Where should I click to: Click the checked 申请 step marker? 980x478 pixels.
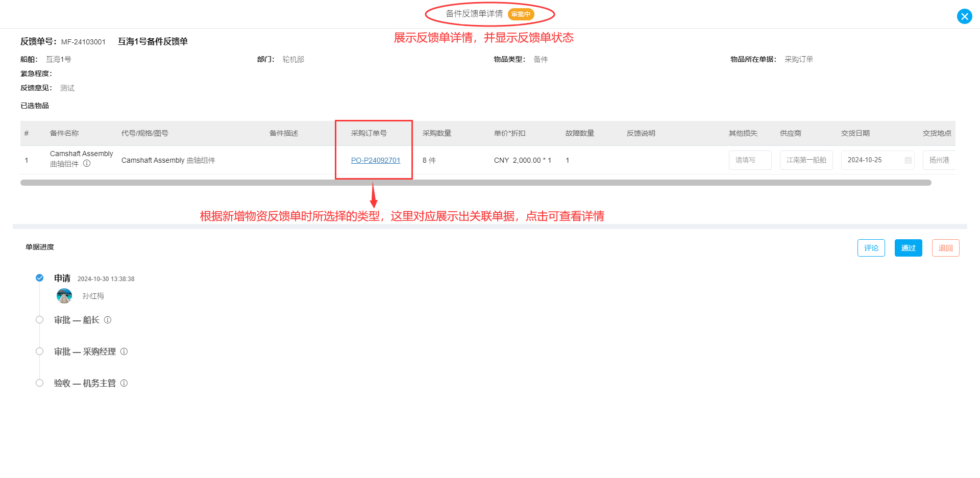click(39, 278)
